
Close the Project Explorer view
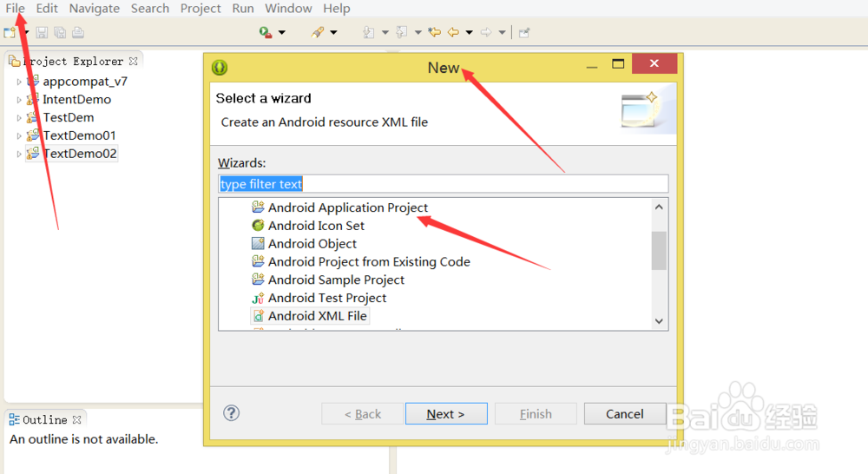(134, 61)
